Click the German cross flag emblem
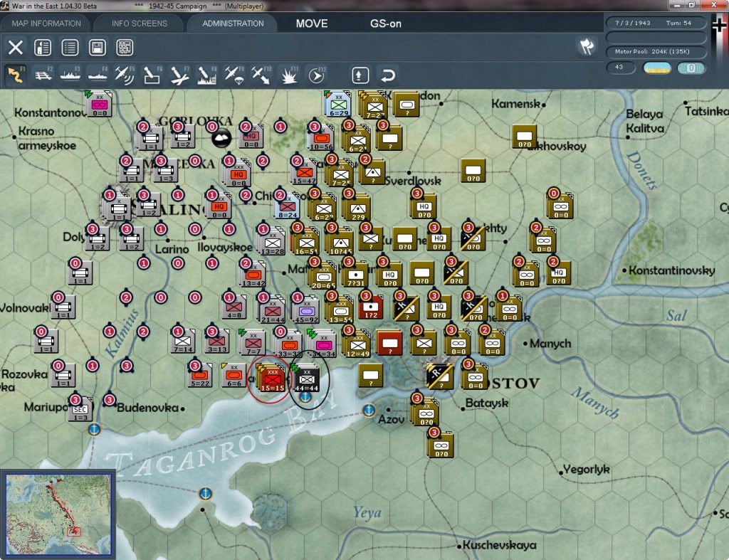Image resolution: width=729 pixels, height=560 pixels. coord(719,26)
